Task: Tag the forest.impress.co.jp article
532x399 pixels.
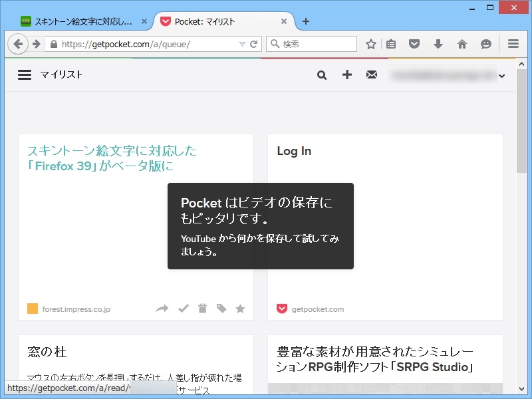Action: tap(221, 308)
